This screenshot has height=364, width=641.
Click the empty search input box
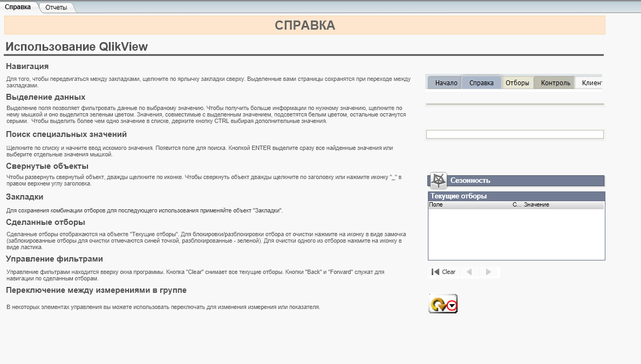515,134
